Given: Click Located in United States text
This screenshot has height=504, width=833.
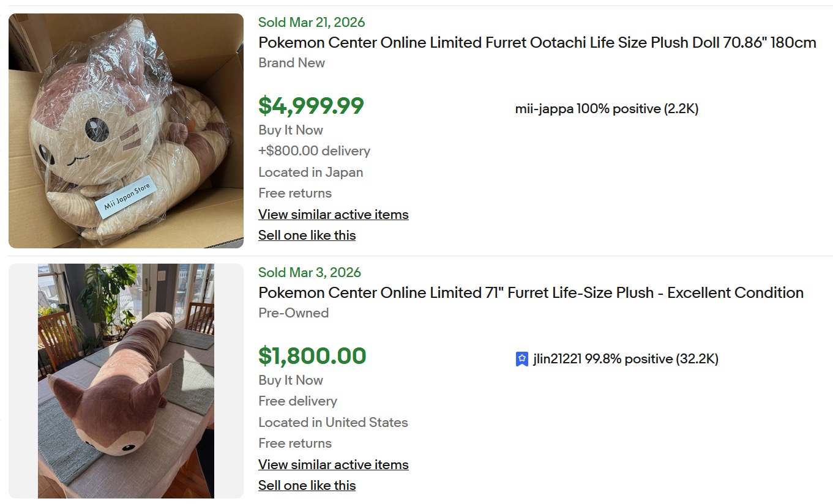Looking at the screenshot, I should coord(333,423).
